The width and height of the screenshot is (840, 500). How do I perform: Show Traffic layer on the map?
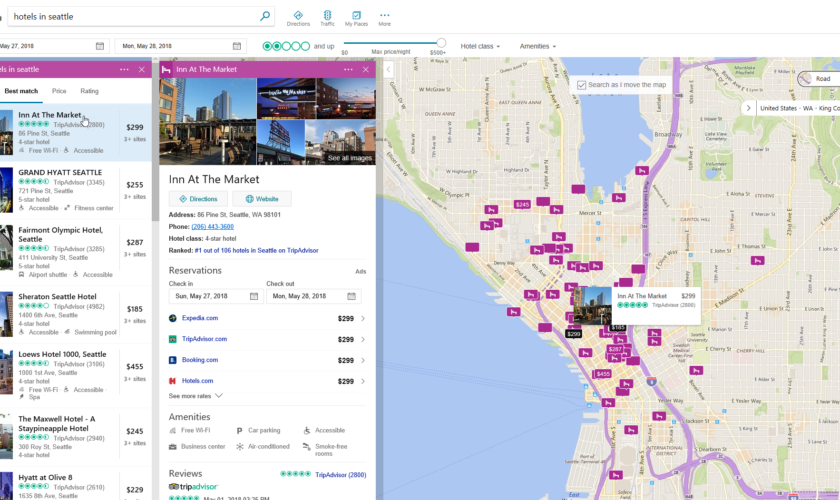click(x=328, y=17)
